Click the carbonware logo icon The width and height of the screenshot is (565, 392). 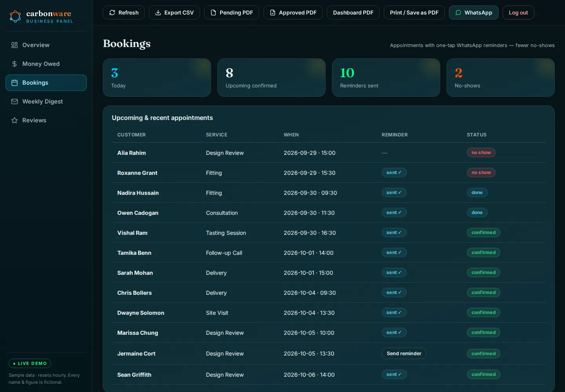[x=15, y=16]
